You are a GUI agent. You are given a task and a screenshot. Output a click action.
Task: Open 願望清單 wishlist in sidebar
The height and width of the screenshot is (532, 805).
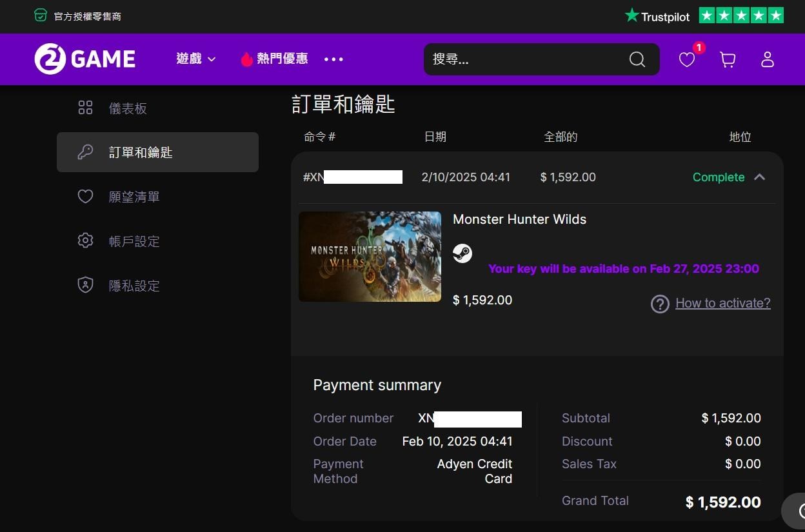tap(134, 197)
